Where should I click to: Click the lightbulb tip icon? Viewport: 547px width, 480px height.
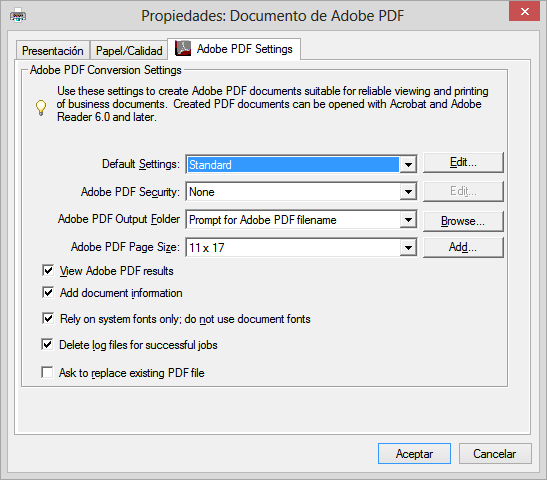pyautogui.click(x=41, y=107)
